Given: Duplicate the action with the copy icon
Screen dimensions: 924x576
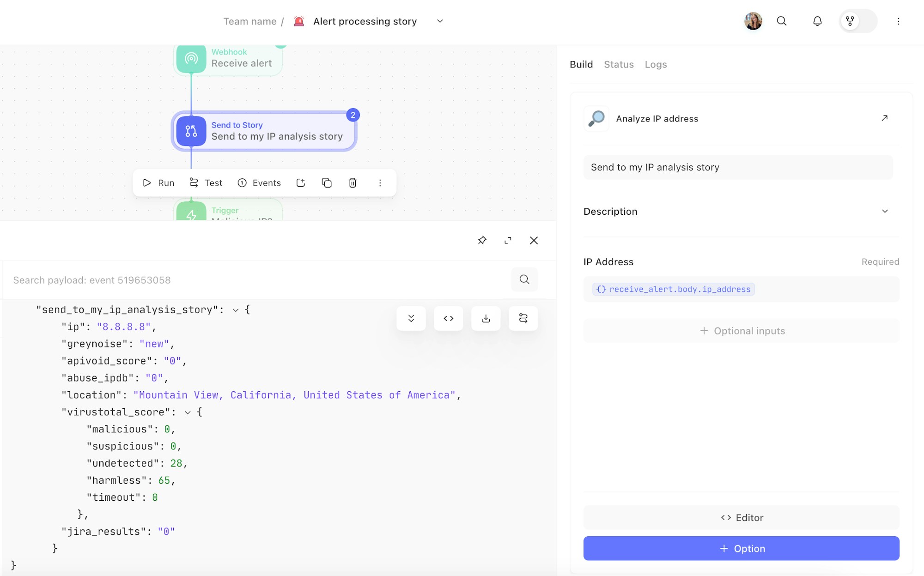Looking at the screenshot, I should (x=327, y=183).
